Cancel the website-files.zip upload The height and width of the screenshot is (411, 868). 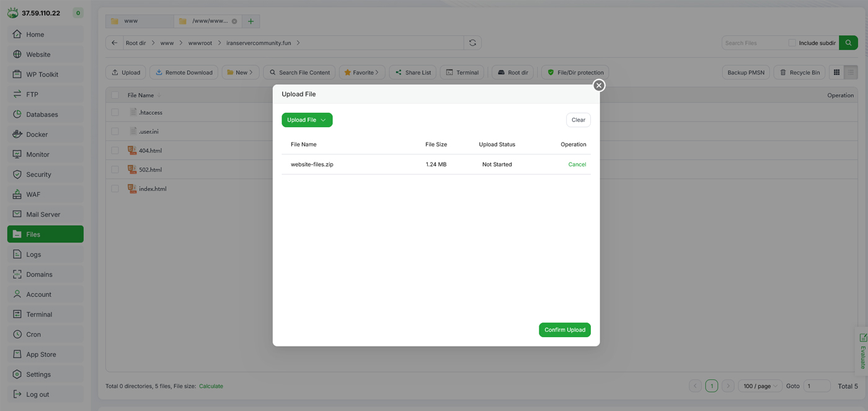pyautogui.click(x=577, y=164)
